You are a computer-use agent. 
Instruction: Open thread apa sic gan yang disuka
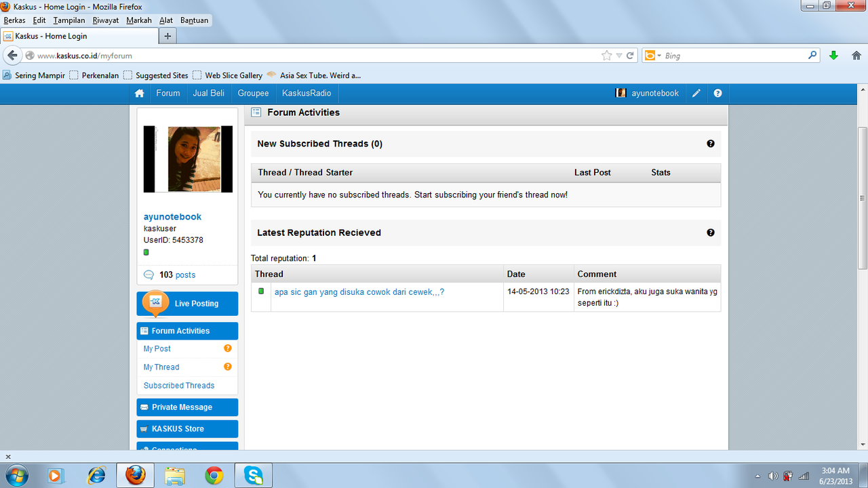pyautogui.click(x=359, y=292)
